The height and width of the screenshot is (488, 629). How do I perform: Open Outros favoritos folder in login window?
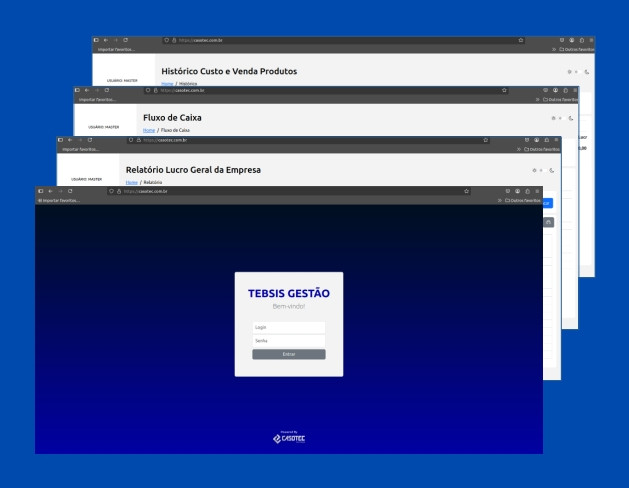(x=523, y=200)
